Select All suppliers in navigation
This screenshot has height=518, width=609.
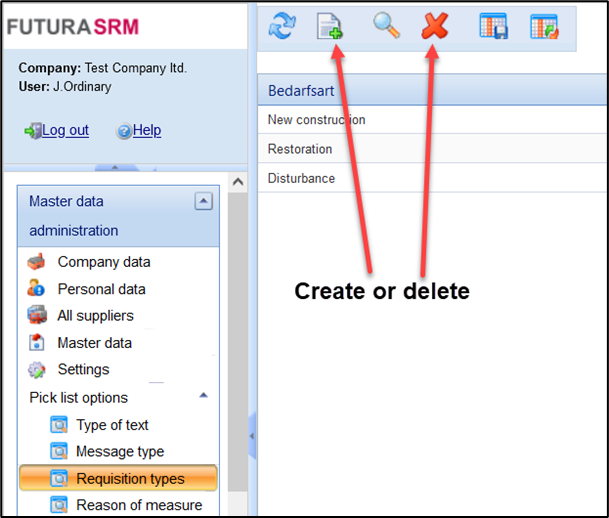pyautogui.click(x=95, y=316)
